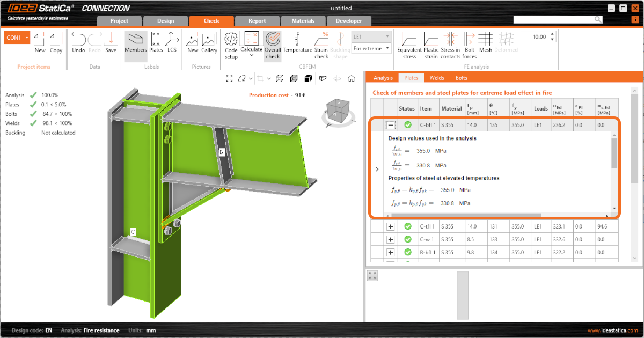Click the CON1 project item button

coord(16,38)
